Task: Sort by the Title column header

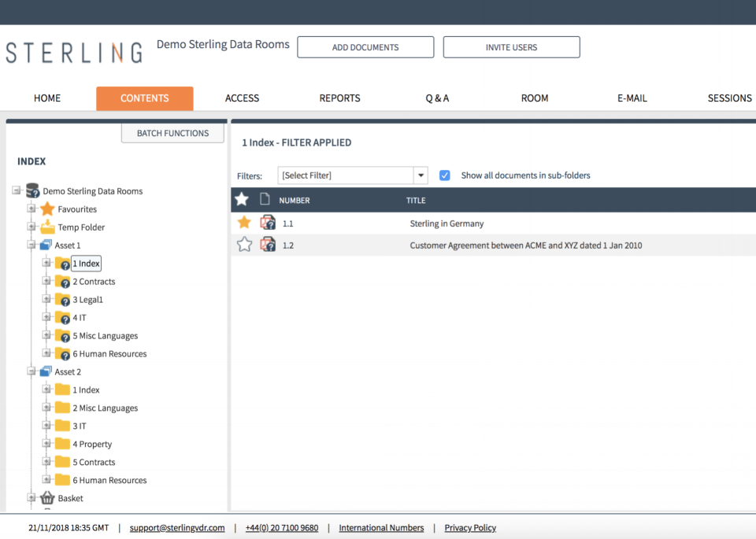Action: pyautogui.click(x=416, y=201)
